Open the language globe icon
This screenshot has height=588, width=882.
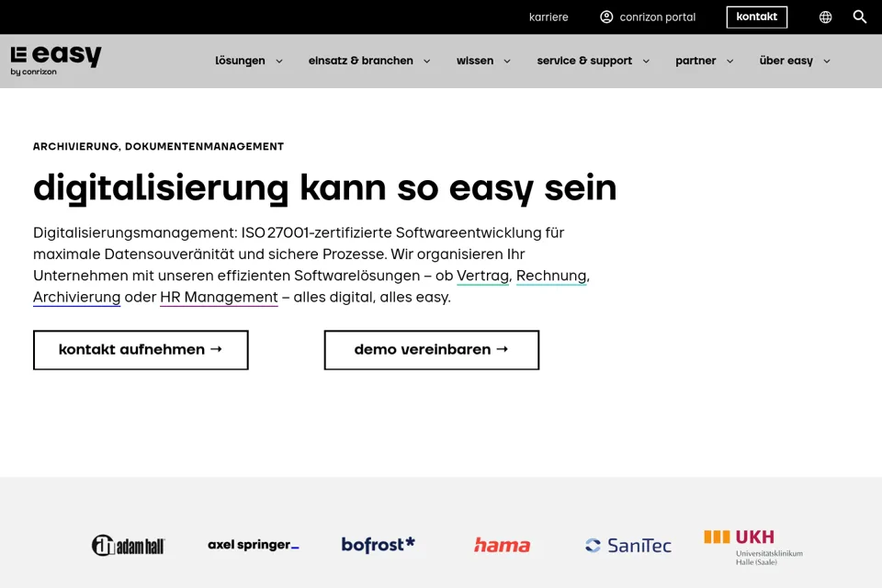(x=825, y=17)
